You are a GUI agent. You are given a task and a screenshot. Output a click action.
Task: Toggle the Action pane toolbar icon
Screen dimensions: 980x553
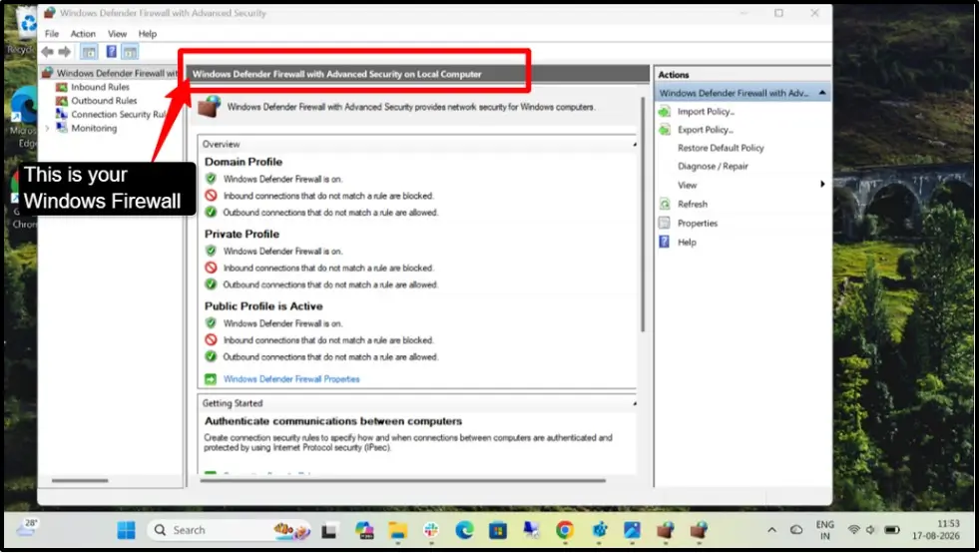[x=130, y=52]
